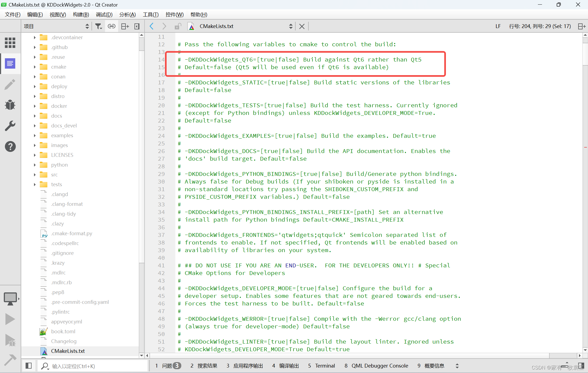Click the CMake file icon in the editor toolbar

tap(192, 26)
